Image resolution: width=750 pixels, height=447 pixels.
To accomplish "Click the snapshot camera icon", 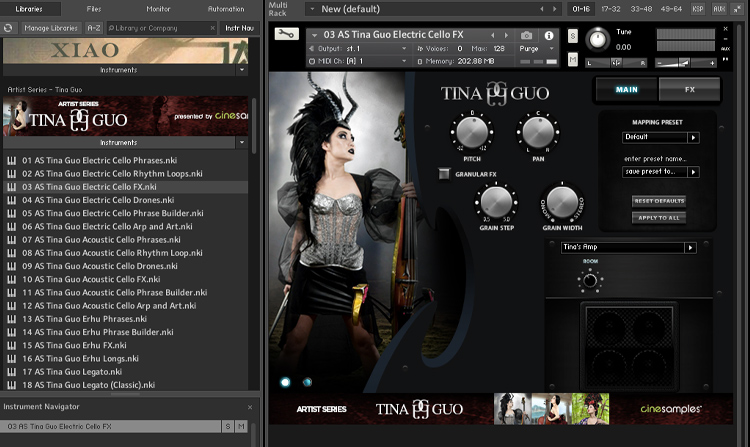I will tap(526, 35).
